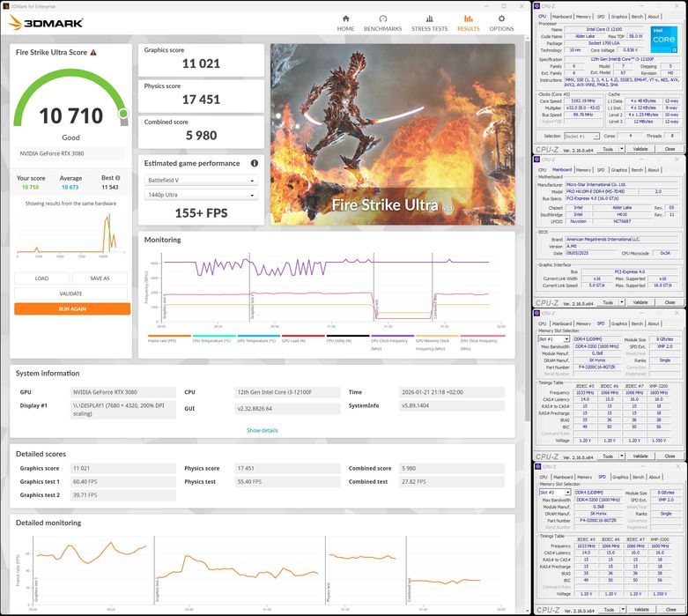
Task: Click Tools button in CPU-Z Slot #1 window
Action: tap(608, 456)
